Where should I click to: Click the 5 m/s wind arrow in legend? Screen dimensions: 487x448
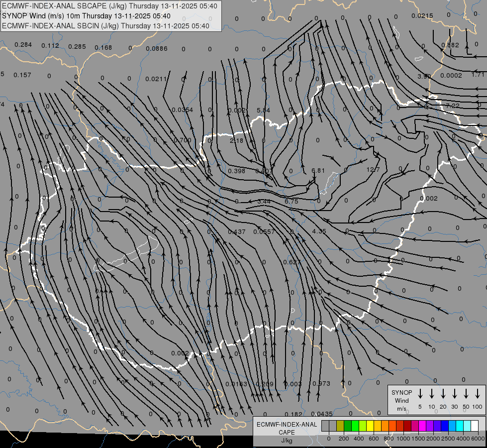pyautogui.click(x=420, y=394)
